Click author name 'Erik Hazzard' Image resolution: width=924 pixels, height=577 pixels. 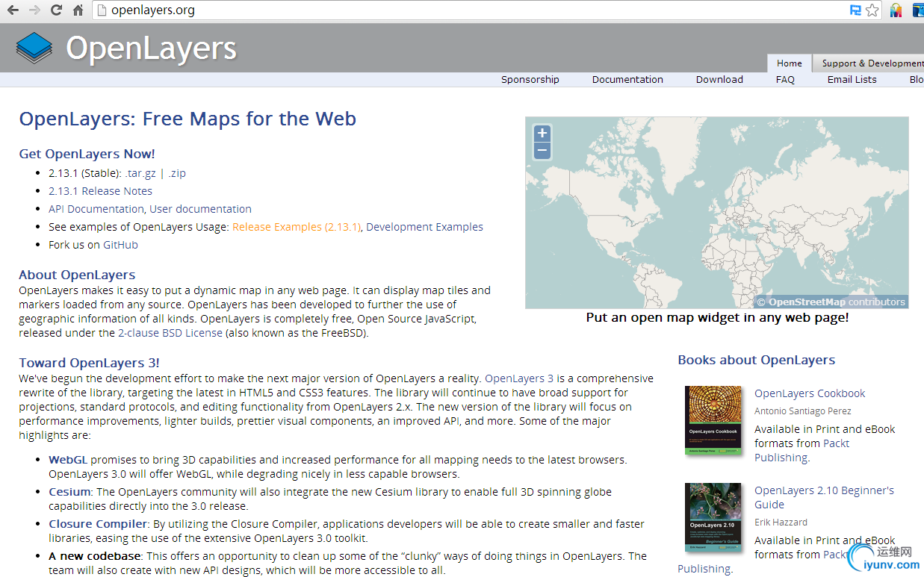click(x=781, y=523)
